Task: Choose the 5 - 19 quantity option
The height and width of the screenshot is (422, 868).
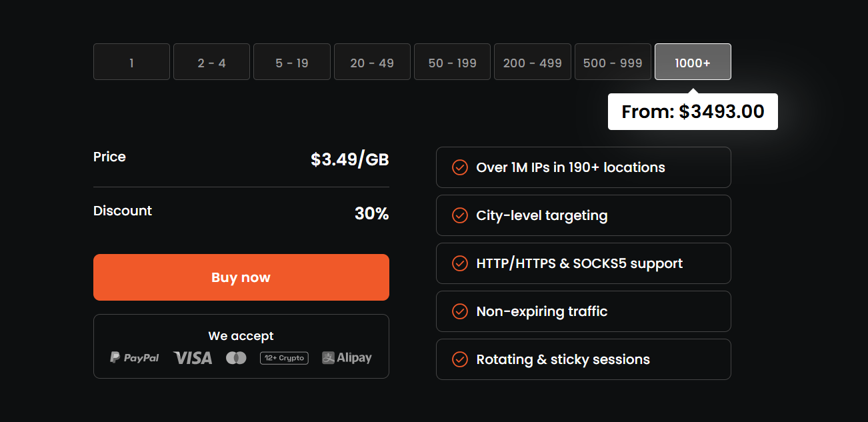Action: (292, 62)
